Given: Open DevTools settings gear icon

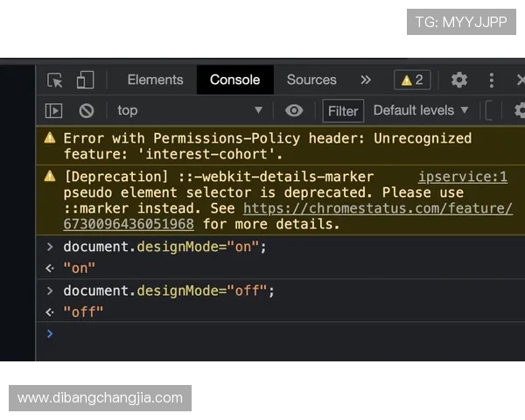Looking at the screenshot, I should 459,80.
